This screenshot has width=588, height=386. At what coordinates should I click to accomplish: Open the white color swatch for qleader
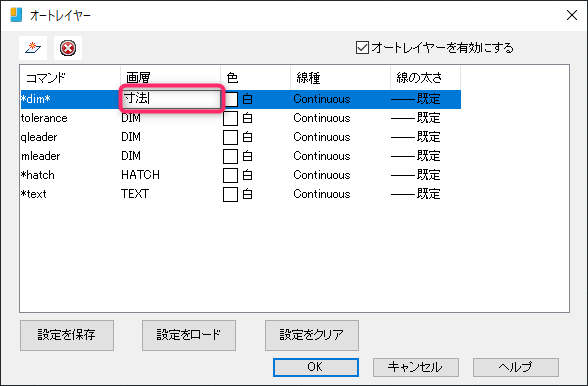click(231, 137)
